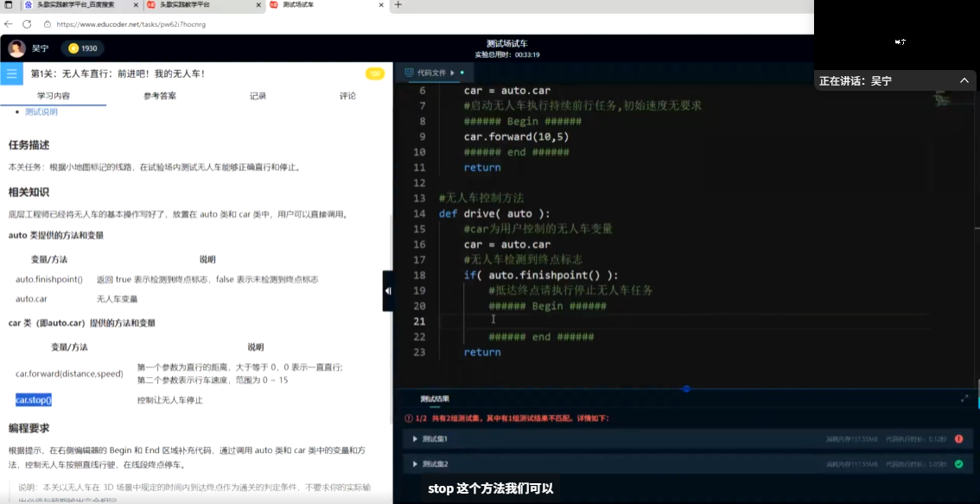The height and width of the screenshot is (504, 980).
Task: Switch to the 参考答案 tab
Action: coord(160,96)
